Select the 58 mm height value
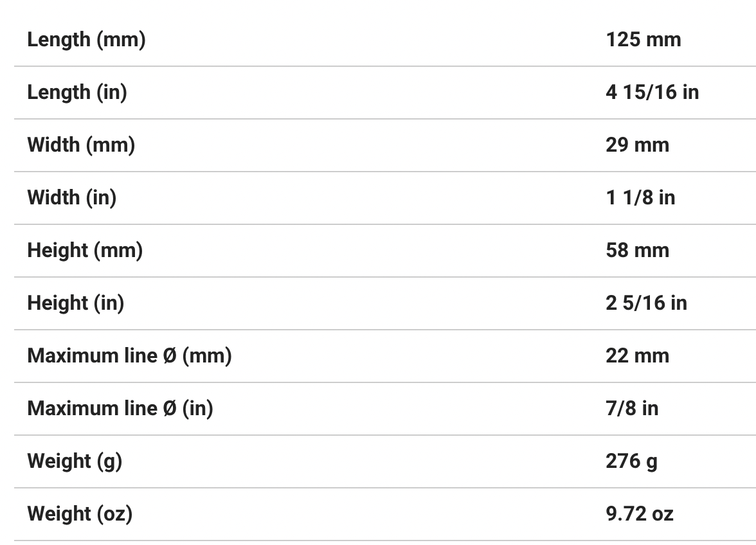 [x=637, y=251]
